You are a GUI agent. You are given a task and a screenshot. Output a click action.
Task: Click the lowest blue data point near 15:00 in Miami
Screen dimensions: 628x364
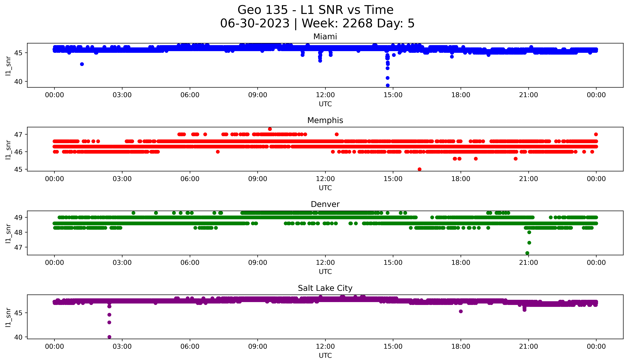point(388,85)
